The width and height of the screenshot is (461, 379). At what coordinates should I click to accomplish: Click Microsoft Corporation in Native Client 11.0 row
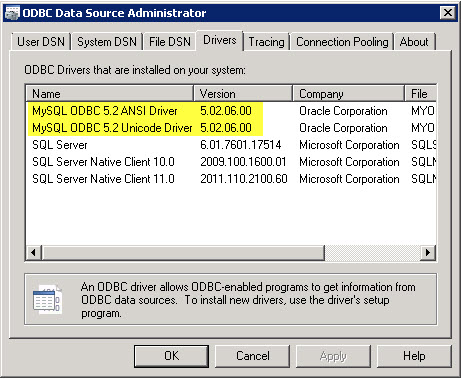pos(349,179)
